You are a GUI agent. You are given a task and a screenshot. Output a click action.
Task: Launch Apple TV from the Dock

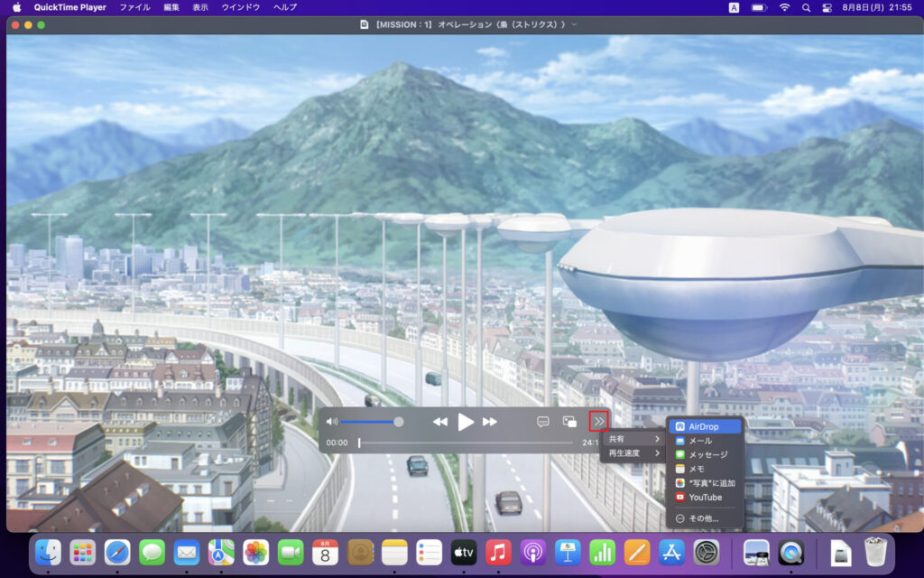click(464, 553)
